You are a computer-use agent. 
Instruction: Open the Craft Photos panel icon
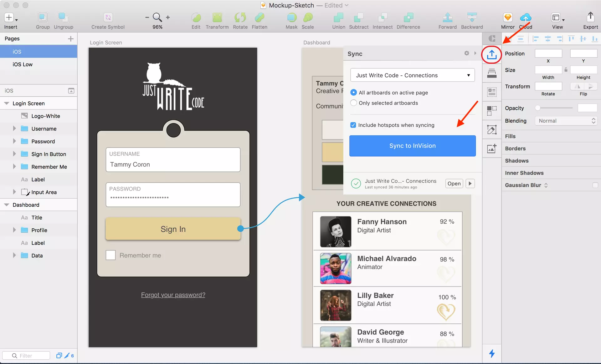point(492,148)
